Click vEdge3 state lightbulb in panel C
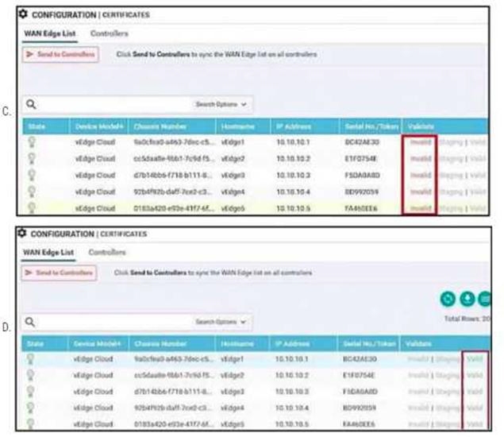 pyautogui.click(x=32, y=175)
